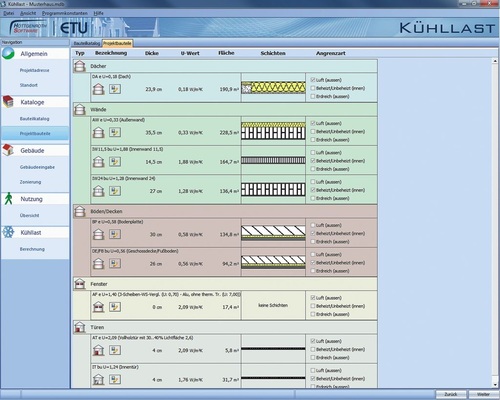Select Bauteilkatalog in the navigation sidebar
This screenshot has width=500, height=400.
pos(35,119)
